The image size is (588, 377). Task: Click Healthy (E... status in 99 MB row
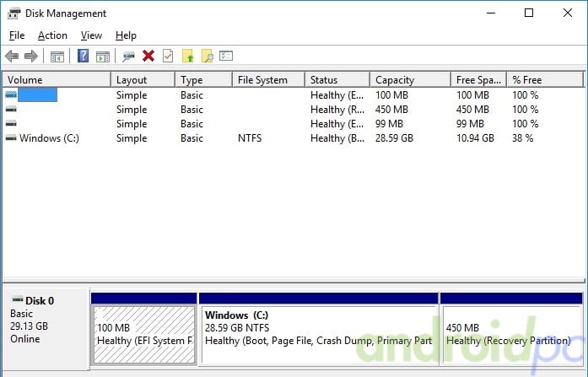coord(337,124)
